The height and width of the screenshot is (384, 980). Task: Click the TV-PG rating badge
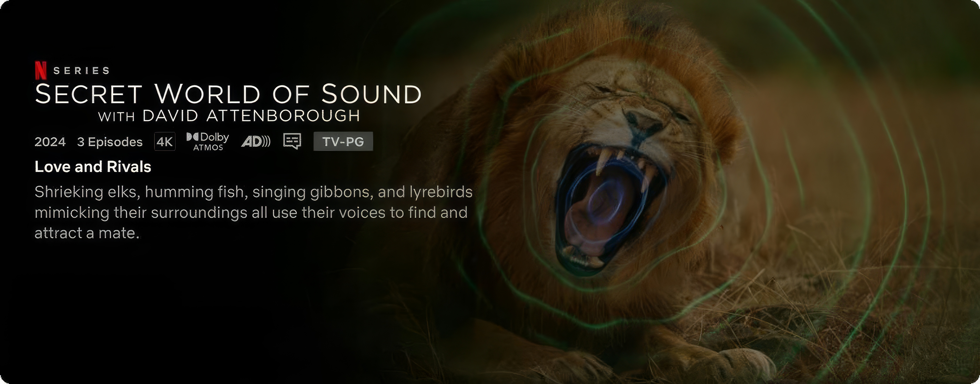tap(343, 141)
